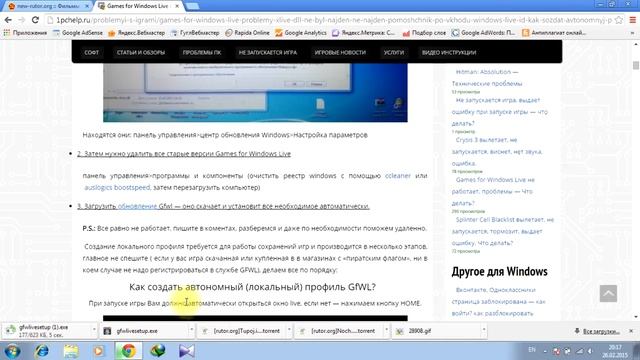Click the article screenshot image

(x=255, y=93)
